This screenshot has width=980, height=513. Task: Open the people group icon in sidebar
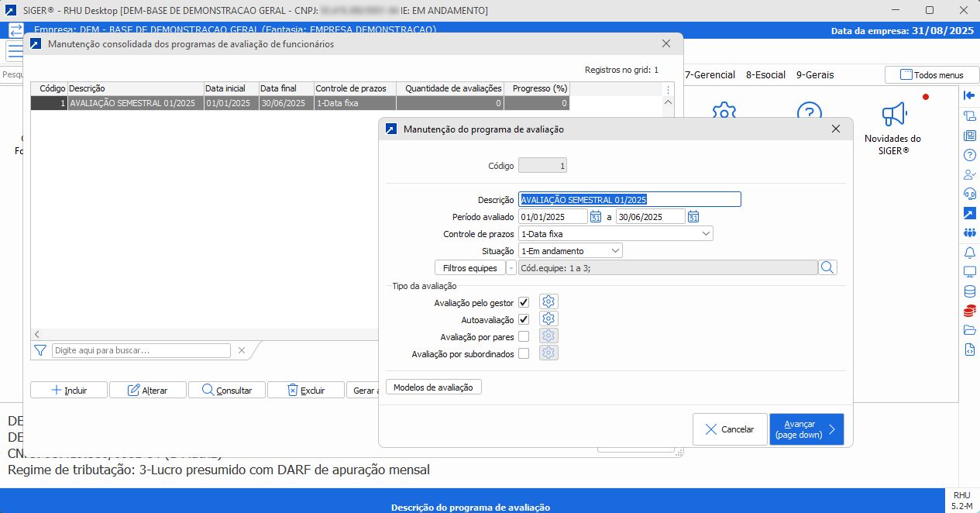pos(969,232)
